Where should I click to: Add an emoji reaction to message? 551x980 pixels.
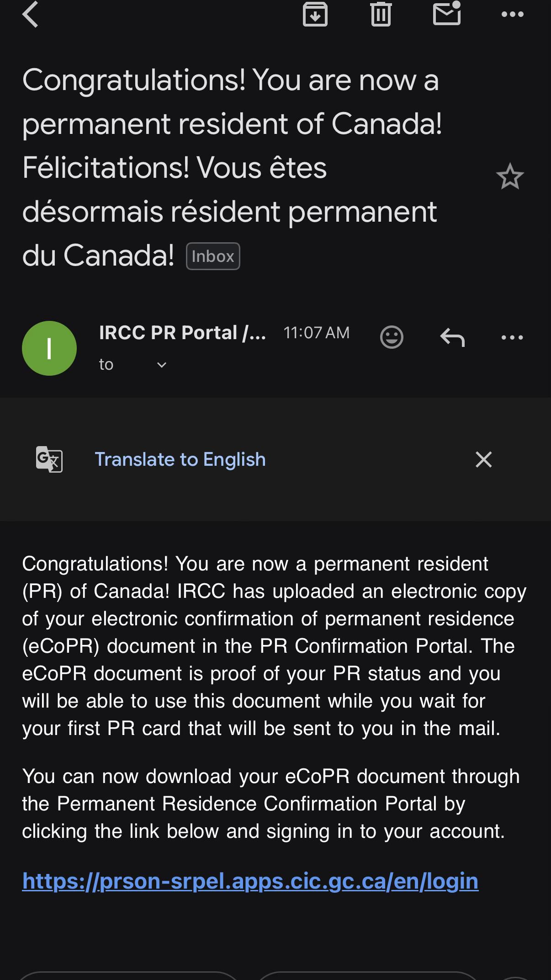tap(392, 337)
